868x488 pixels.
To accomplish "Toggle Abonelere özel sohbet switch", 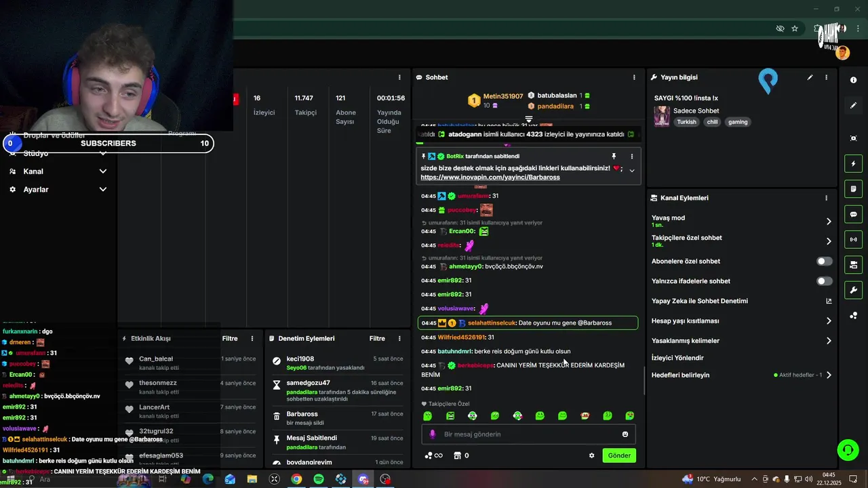I will coord(824,261).
